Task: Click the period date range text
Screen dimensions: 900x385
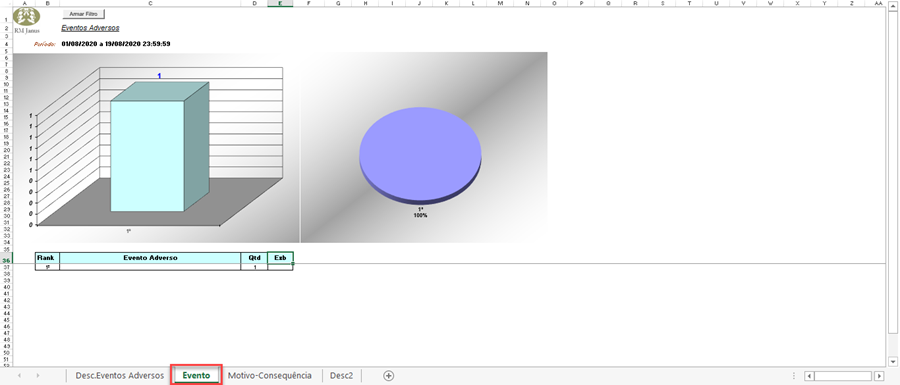Action: click(x=115, y=44)
